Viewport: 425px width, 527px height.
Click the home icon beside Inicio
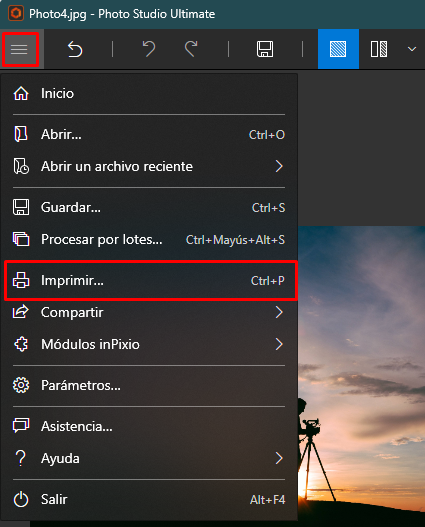point(21,93)
